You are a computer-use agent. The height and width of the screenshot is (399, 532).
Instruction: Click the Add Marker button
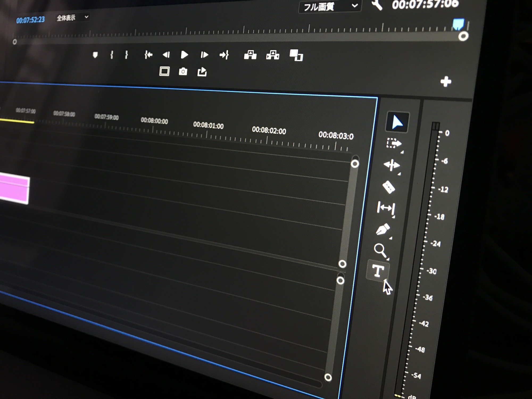[x=95, y=55]
